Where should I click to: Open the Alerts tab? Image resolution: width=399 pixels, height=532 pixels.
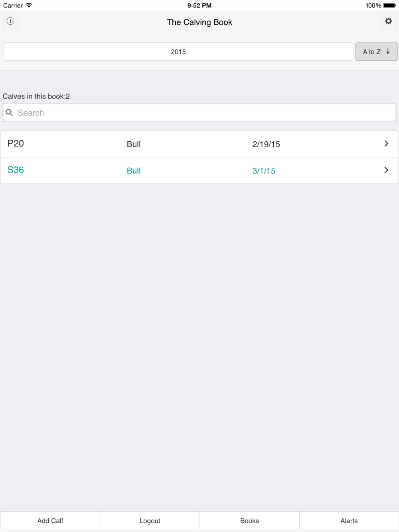pyautogui.click(x=349, y=520)
